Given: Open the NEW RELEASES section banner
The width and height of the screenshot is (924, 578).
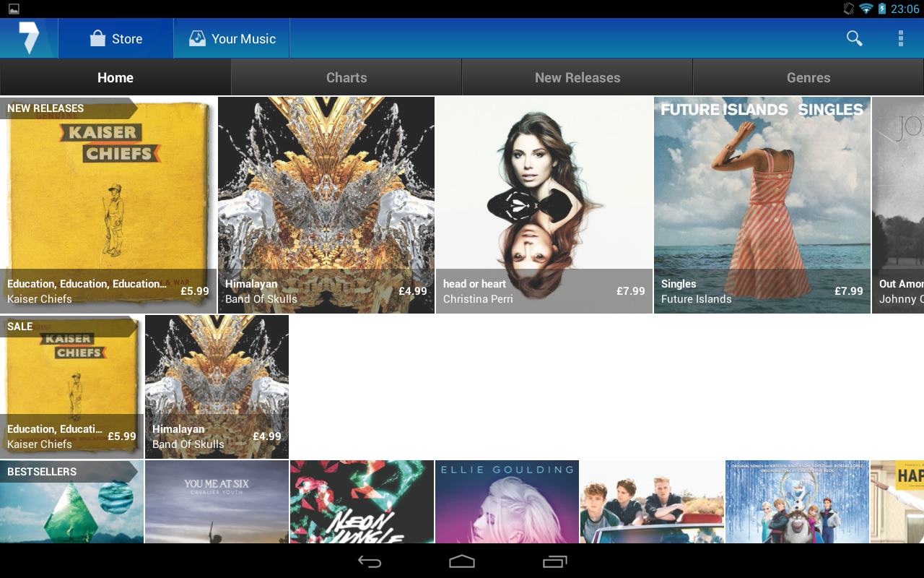Looking at the screenshot, I should (x=69, y=108).
